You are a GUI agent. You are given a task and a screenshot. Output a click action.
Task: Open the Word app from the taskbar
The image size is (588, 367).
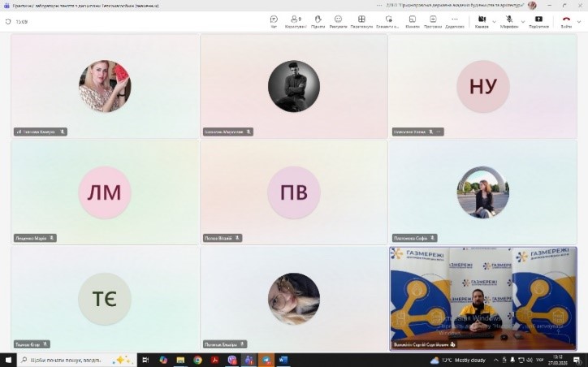(x=283, y=360)
